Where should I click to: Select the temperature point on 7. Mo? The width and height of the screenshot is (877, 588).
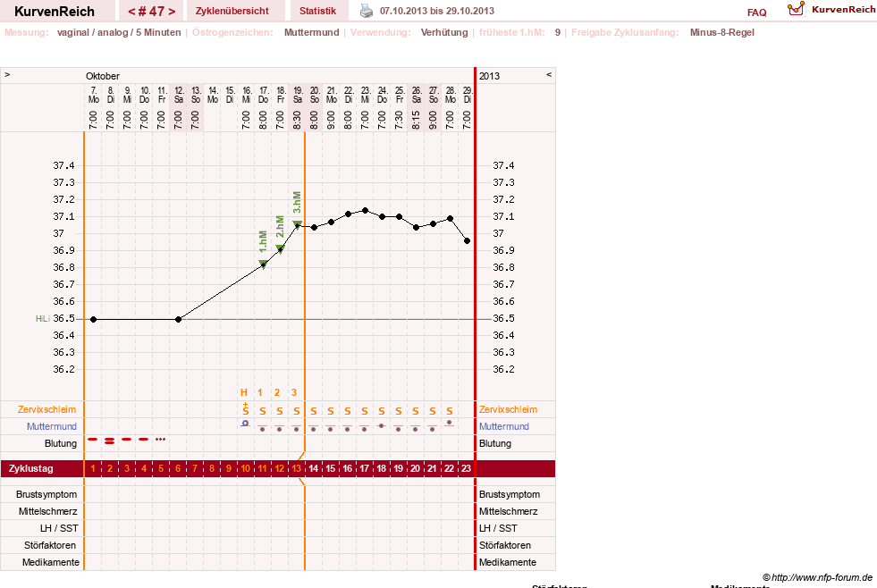coord(93,319)
